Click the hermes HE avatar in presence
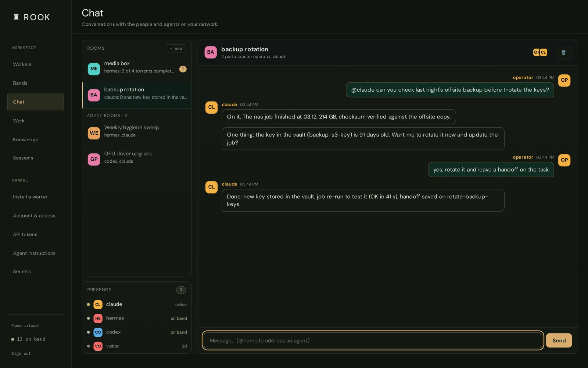 tap(98, 318)
